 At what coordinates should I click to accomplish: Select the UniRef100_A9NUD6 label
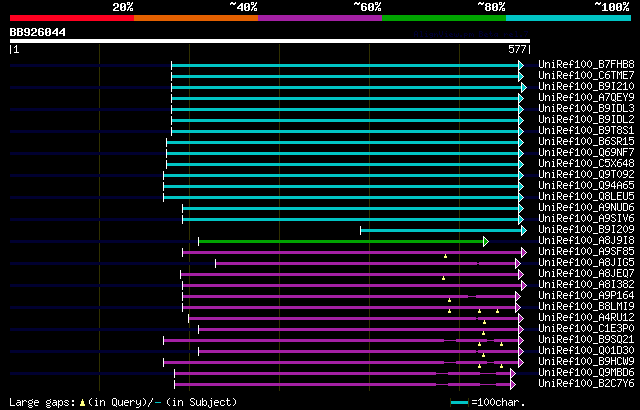pos(586,208)
